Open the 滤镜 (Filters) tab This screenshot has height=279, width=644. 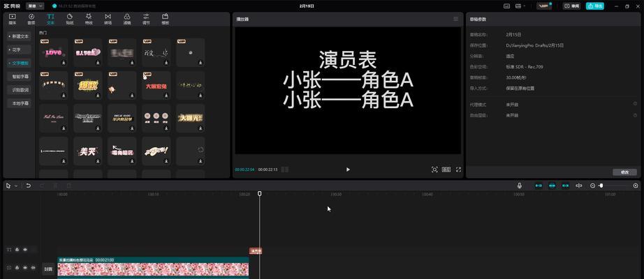127,19
